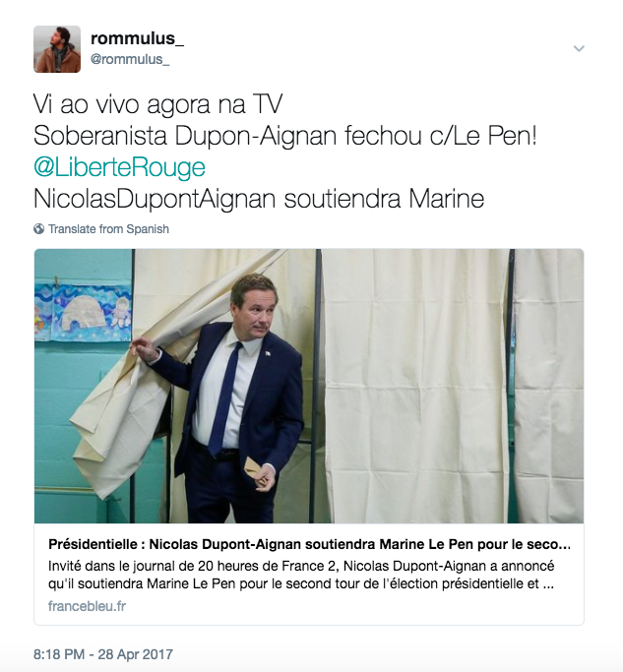Click the globe icon beside Translate
Viewport: 623px width, 672px height.
click(38, 229)
